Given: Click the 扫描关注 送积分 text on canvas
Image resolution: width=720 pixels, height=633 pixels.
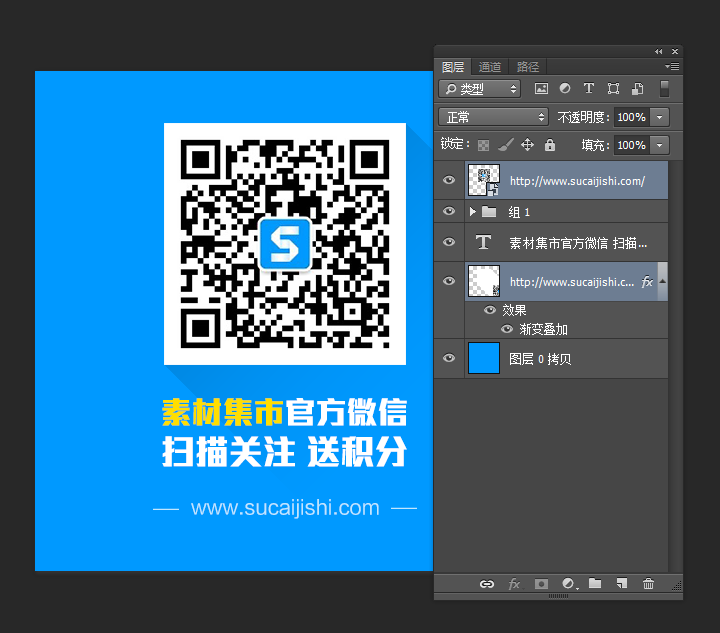Looking at the screenshot, I should coord(285,452).
